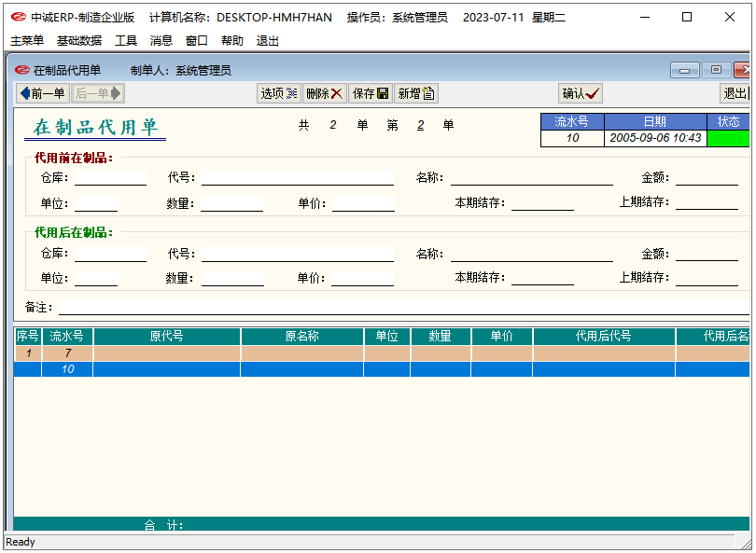Click the 单位 field under 代用前在制品
This screenshot has width=756, height=553.
[96, 203]
